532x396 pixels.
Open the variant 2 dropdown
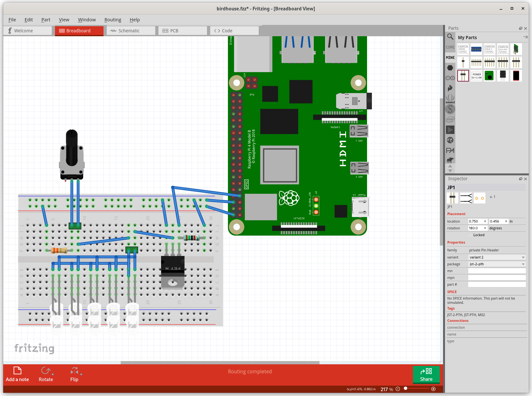point(497,257)
